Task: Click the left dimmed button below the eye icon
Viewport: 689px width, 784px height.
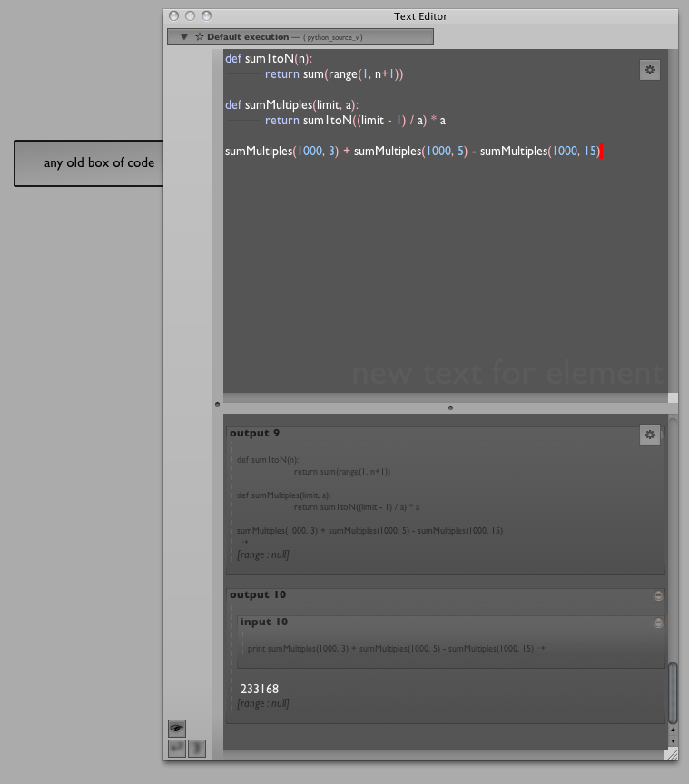Action: [x=177, y=749]
